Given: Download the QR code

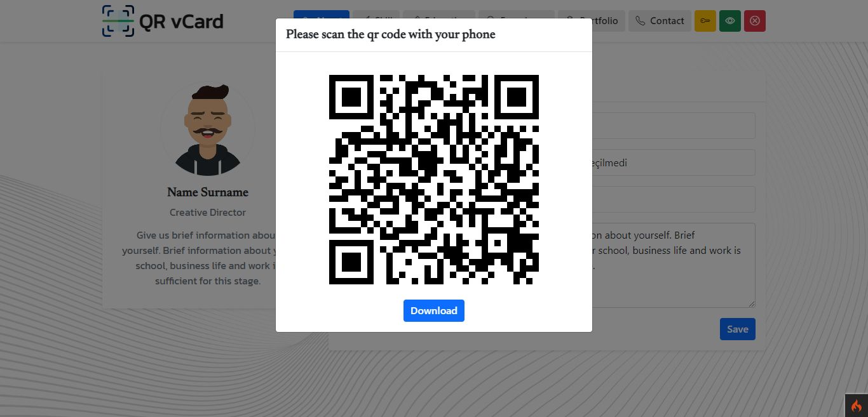Looking at the screenshot, I should (434, 310).
